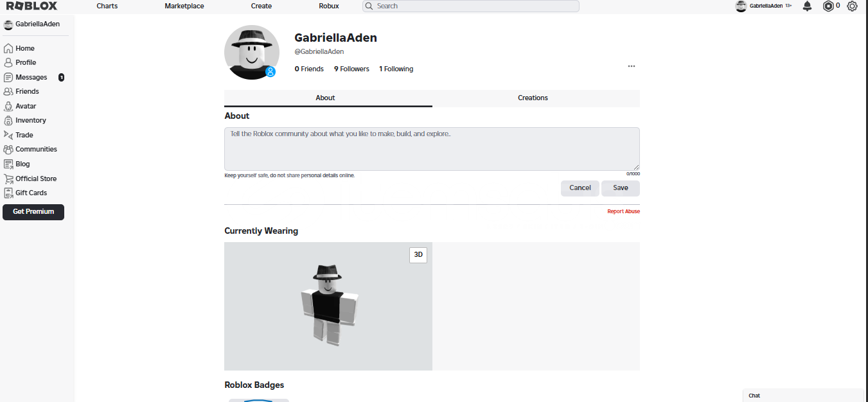Click the Trade arrows icon in sidebar

[8, 135]
